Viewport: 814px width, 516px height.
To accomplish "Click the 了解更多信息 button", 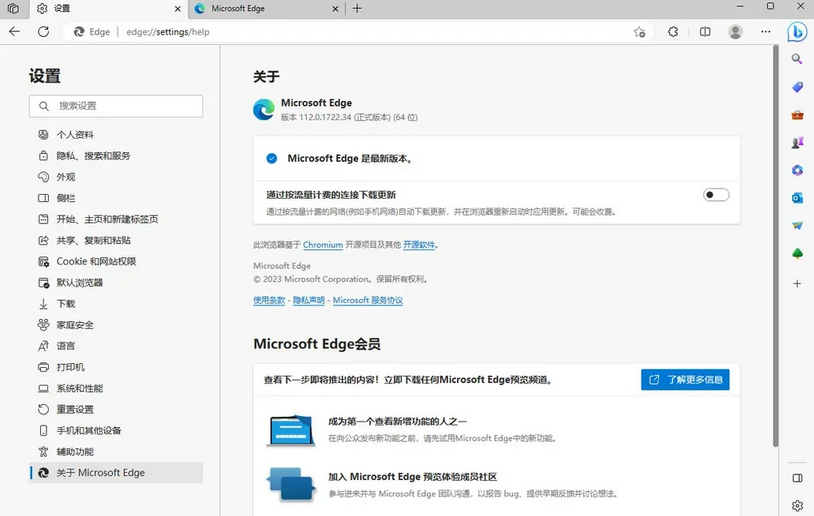I will click(x=685, y=379).
